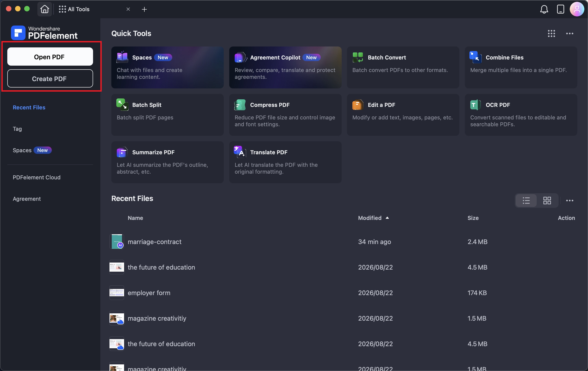Open Agreement in the sidebar
588x371 pixels.
tap(27, 199)
